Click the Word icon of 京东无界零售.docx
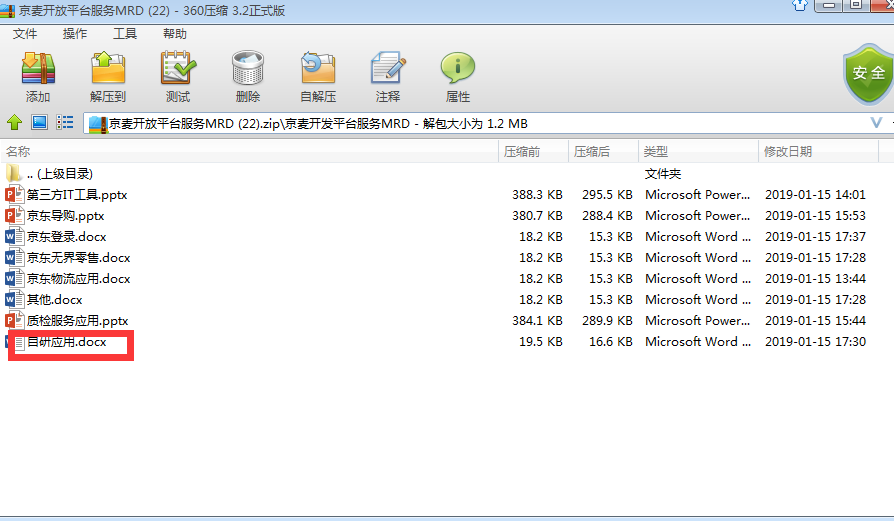Screen dimensions: 894x521 click(x=14, y=258)
